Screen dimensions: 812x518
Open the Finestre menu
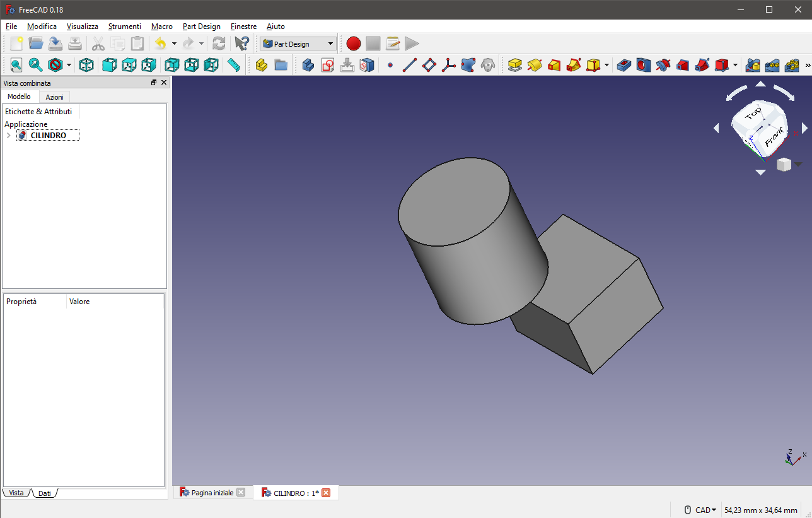243,26
